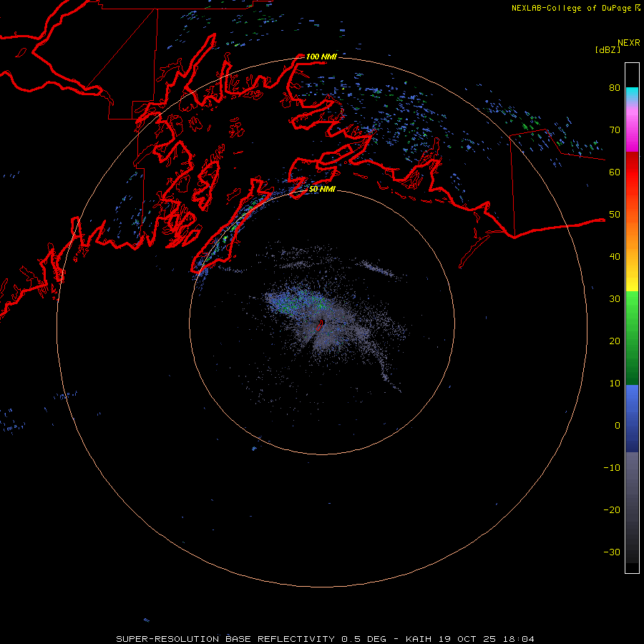Click the 40 dBZ scale value
Image resolution: width=644 pixels, height=644 pixels.
coord(615,257)
